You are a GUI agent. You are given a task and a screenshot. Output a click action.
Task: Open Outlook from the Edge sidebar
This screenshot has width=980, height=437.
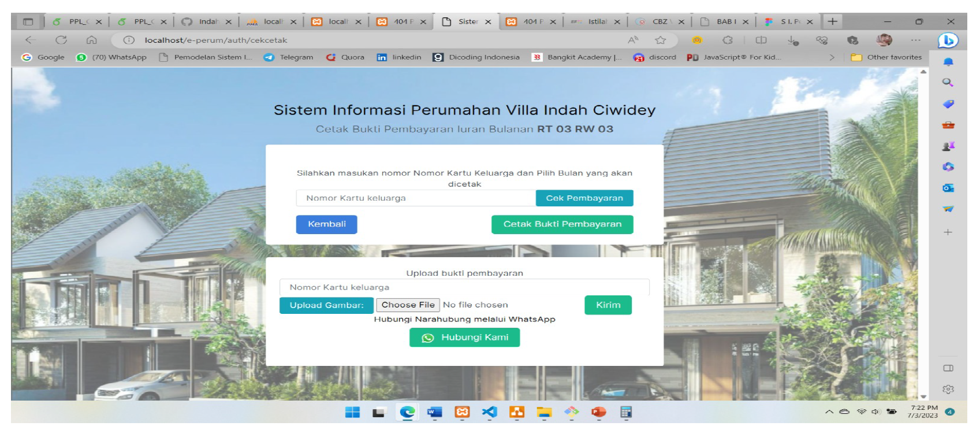(x=948, y=188)
